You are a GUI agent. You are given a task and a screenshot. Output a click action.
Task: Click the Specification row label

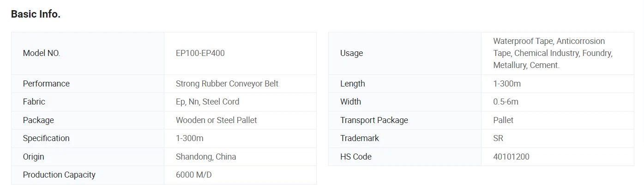pos(46,138)
